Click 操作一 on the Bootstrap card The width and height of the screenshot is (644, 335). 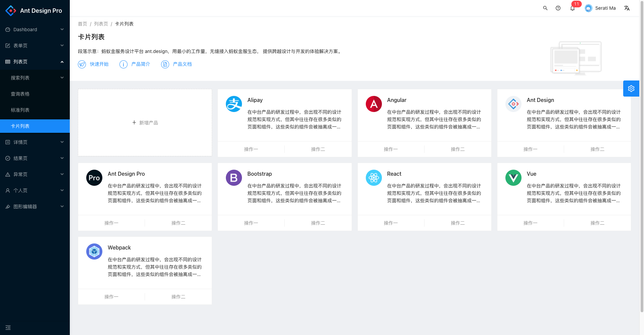click(251, 223)
